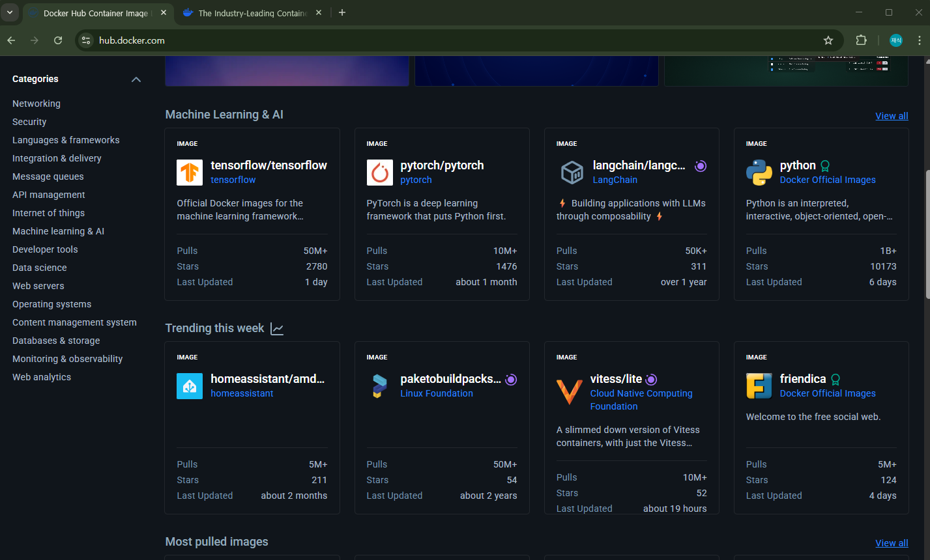The width and height of the screenshot is (930, 560).
Task: Open the homeassistant publisher link
Action: coord(242,393)
